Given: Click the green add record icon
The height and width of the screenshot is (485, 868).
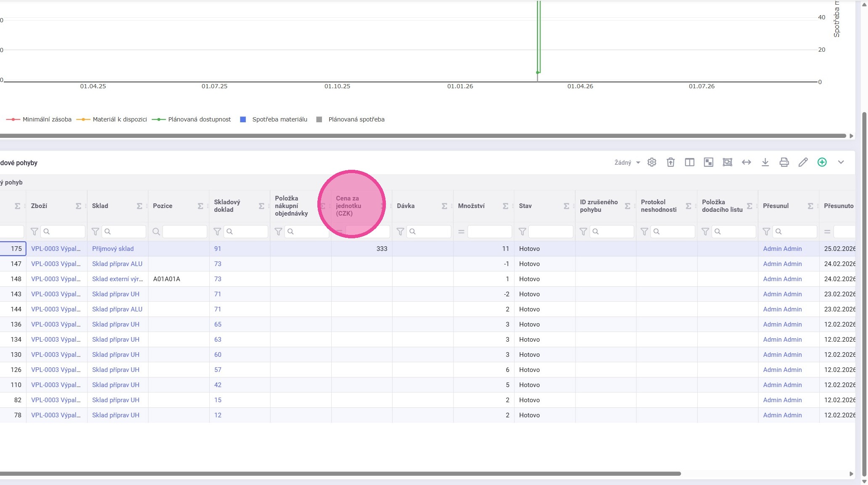Looking at the screenshot, I should coord(822,162).
